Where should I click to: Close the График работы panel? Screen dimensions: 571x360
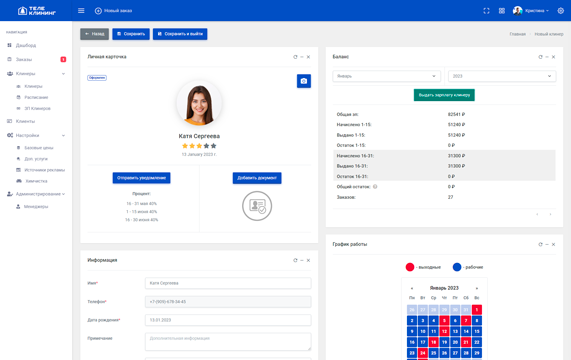click(554, 245)
